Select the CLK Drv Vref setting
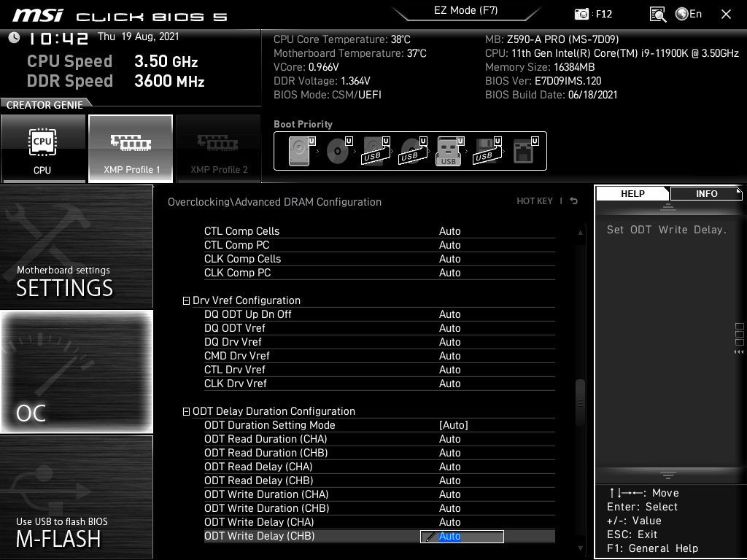747x560 pixels. click(379, 384)
